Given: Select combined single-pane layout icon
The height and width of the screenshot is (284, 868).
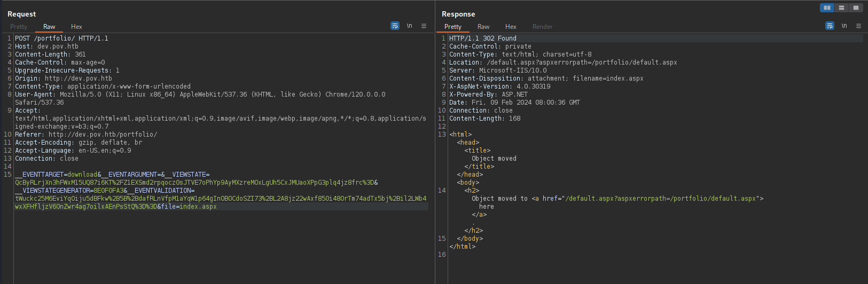Looking at the screenshot, I should [x=856, y=7].
